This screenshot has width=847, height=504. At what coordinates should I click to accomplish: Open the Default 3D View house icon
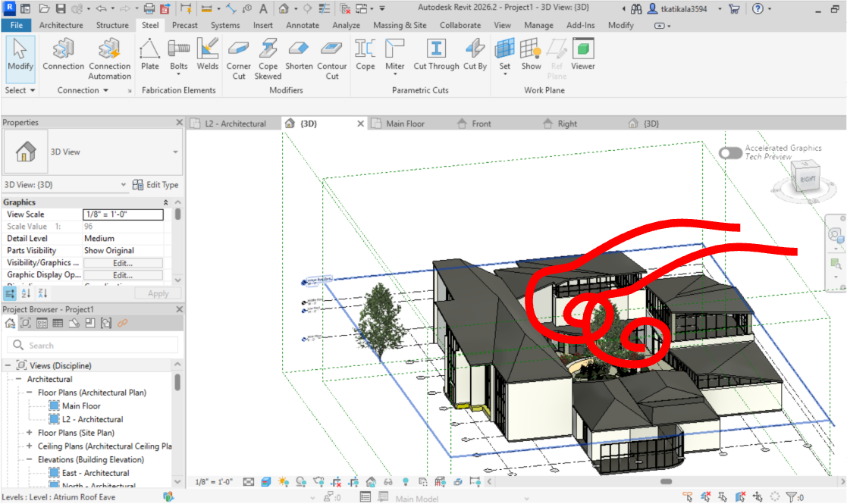(284, 8)
